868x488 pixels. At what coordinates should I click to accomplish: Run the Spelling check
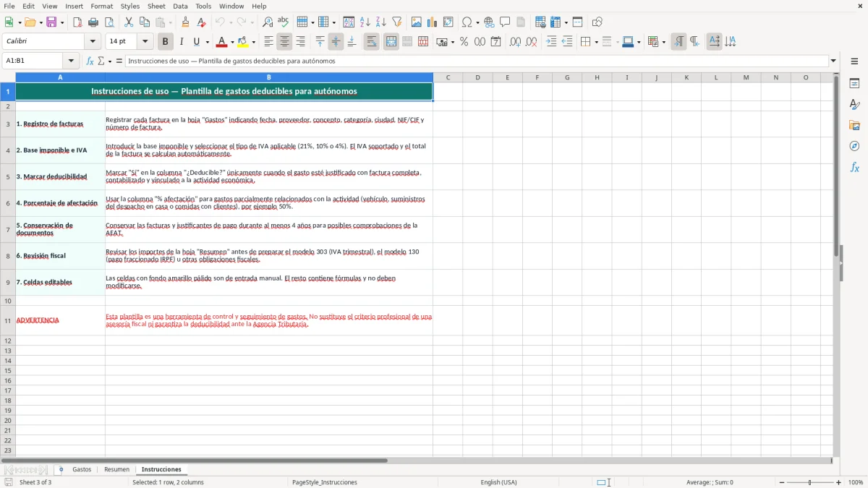284,22
